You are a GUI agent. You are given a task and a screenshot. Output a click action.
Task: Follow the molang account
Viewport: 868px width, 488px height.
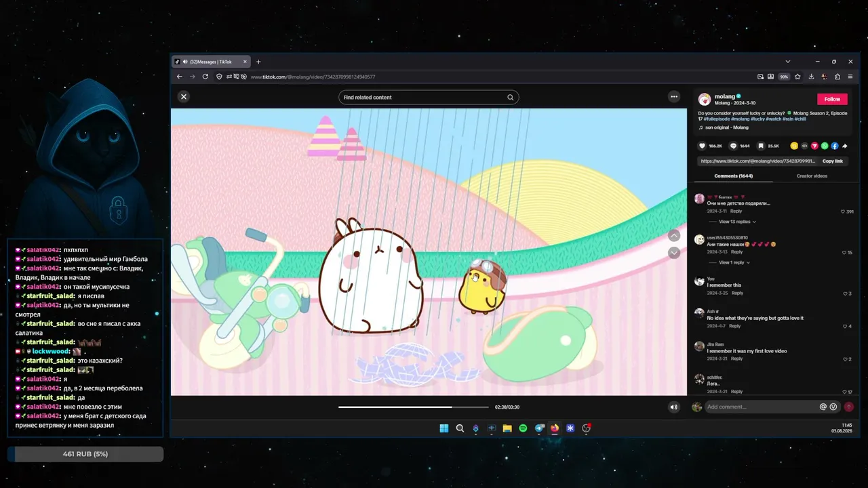coord(832,99)
